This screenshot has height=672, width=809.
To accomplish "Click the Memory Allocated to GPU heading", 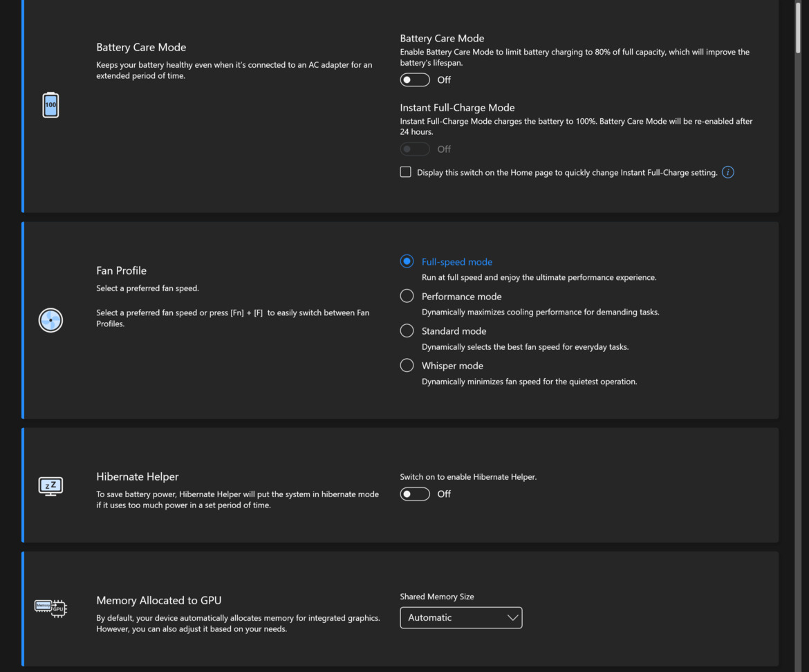I will coord(159,600).
